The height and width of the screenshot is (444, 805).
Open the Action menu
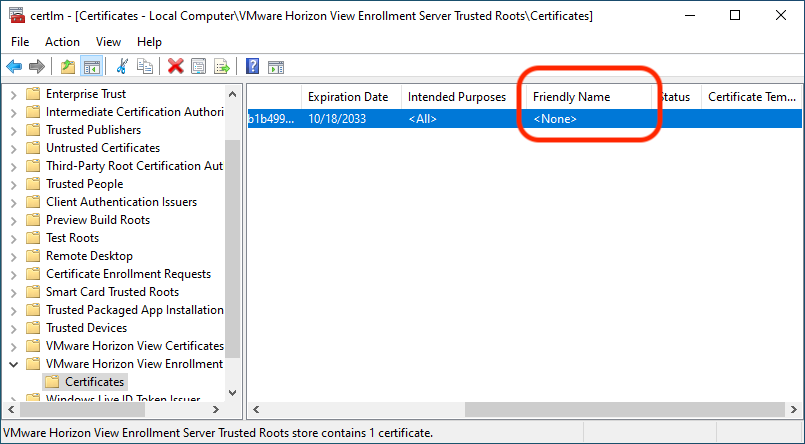click(62, 42)
